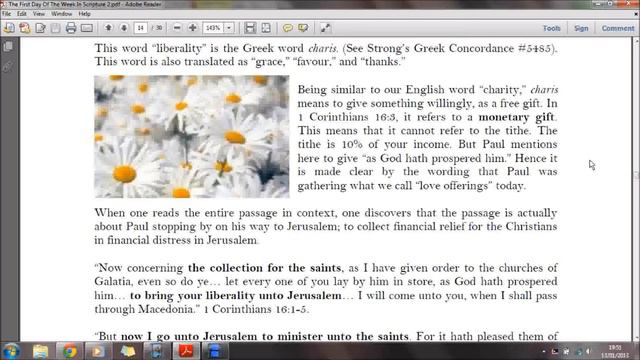Click the daisies image in the document
The width and height of the screenshot is (640, 360).
(192, 137)
